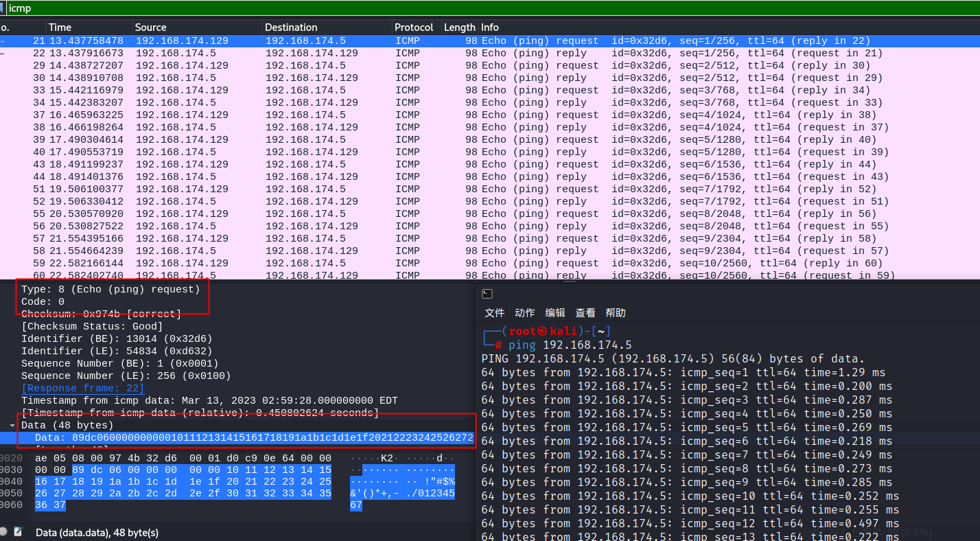The image size is (980, 541).
Task: Follow the [Response frame: 22] link
Action: click(82, 389)
